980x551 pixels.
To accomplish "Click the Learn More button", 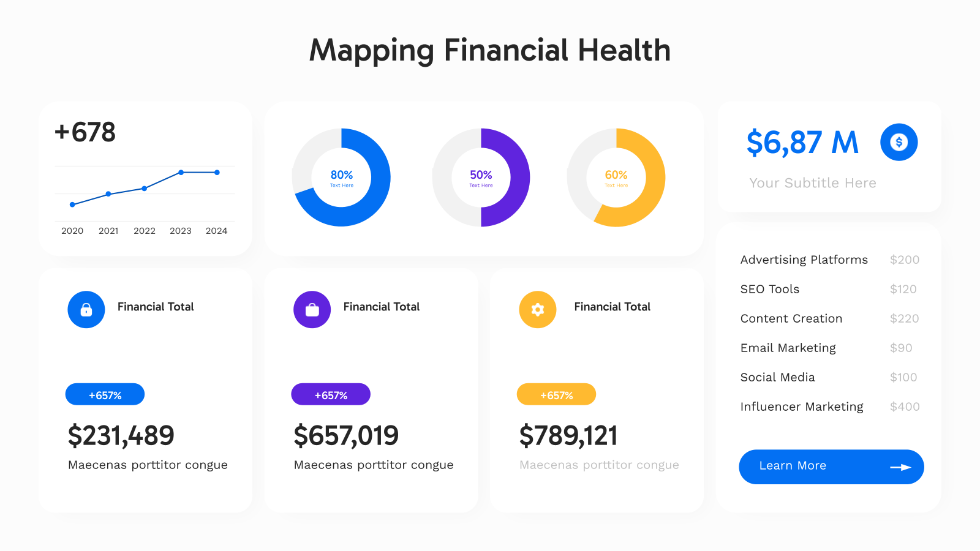I will [x=831, y=467].
